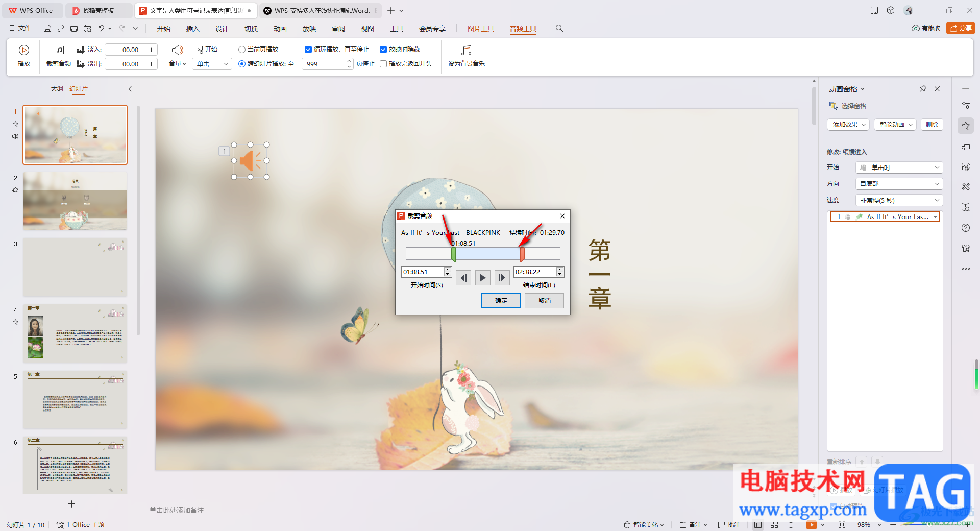The height and width of the screenshot is (531, 980).
Task: Click the print preview icon
Action: [x=87, y=29]
